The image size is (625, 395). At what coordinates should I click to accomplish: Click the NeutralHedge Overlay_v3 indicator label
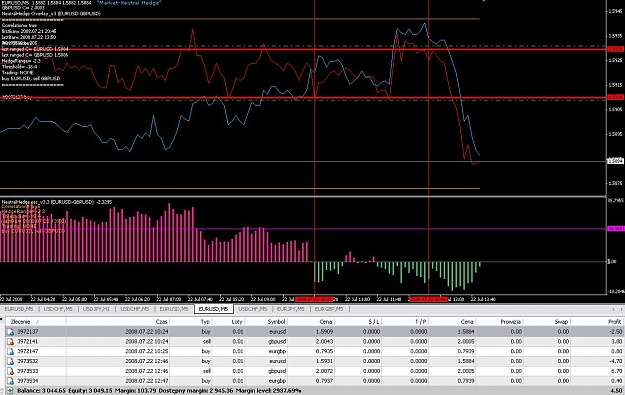[51, 14]
